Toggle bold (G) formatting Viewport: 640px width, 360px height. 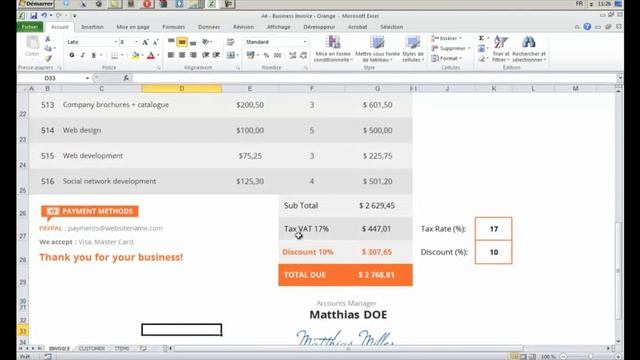(x=72, y=55)
